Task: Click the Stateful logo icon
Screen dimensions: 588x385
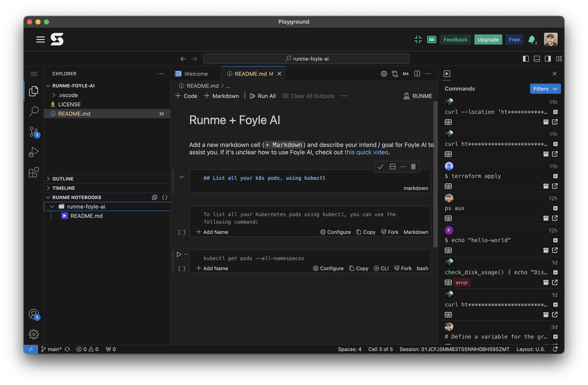Action: (57, 39)
